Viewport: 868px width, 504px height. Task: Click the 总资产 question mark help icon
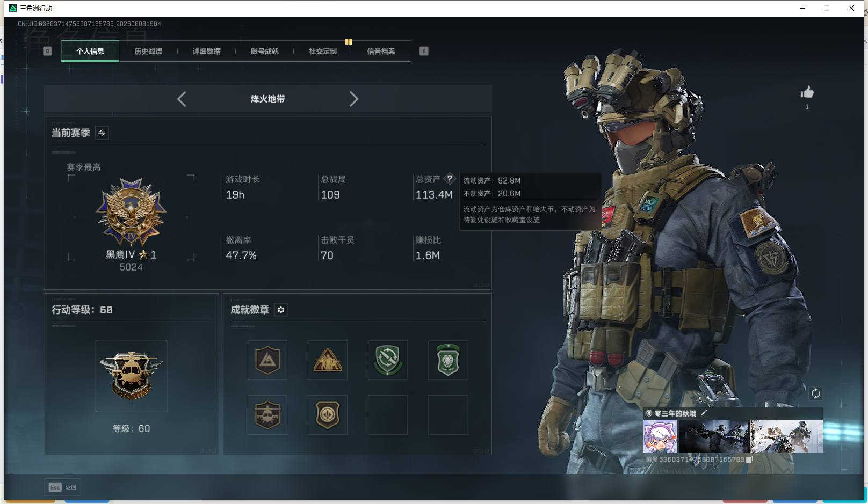click(x=450, y=179)
